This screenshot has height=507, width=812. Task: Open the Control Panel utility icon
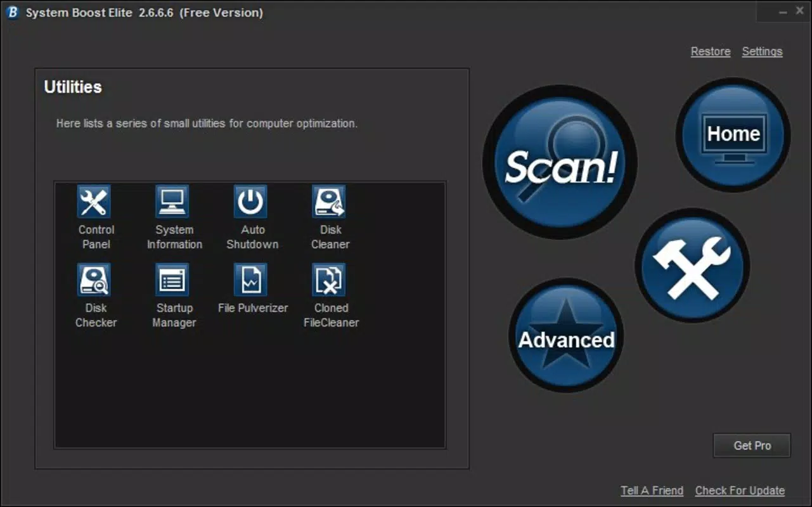[x=94, y=202]
